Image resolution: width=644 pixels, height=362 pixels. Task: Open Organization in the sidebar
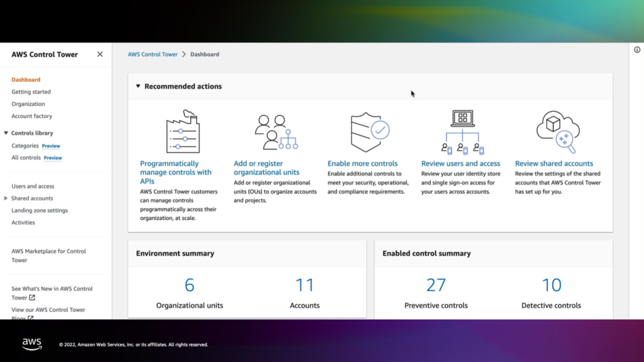pos(28,104)
